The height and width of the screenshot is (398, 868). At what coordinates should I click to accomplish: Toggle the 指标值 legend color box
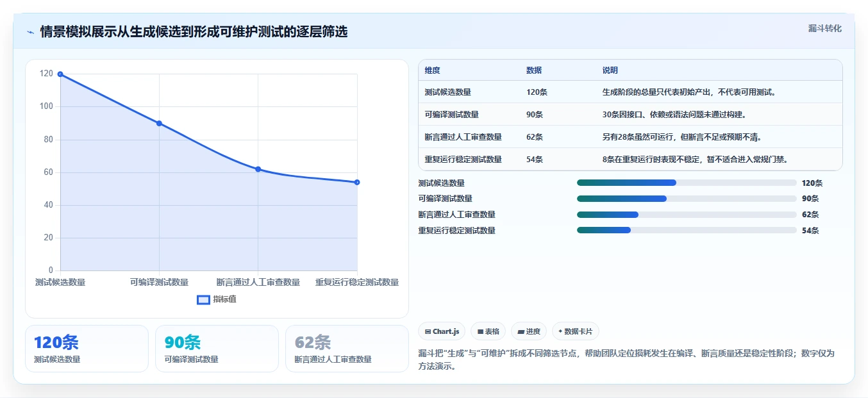(203, 299)
